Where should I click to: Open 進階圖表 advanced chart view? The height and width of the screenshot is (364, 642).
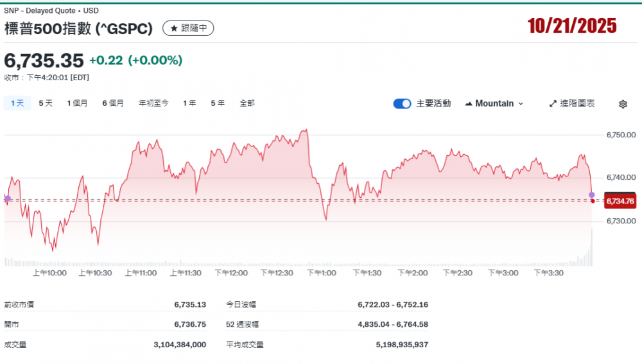[x=572, y=103]
